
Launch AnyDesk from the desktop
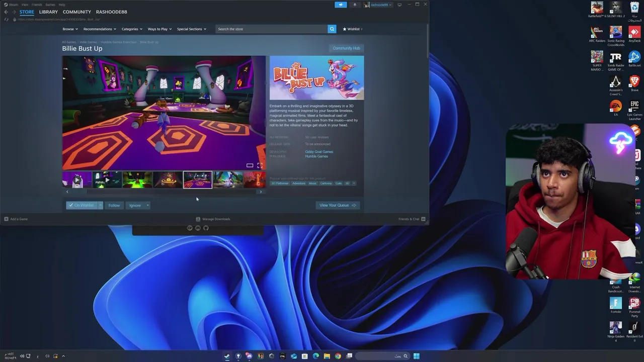634,35
